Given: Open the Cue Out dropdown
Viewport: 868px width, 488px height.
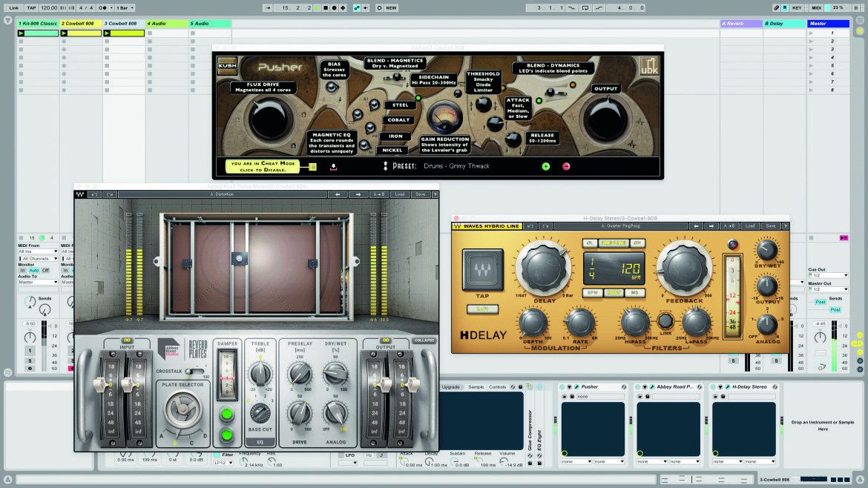Looking at the screenshot, I should pyautogui.click(x=828, y=276).
